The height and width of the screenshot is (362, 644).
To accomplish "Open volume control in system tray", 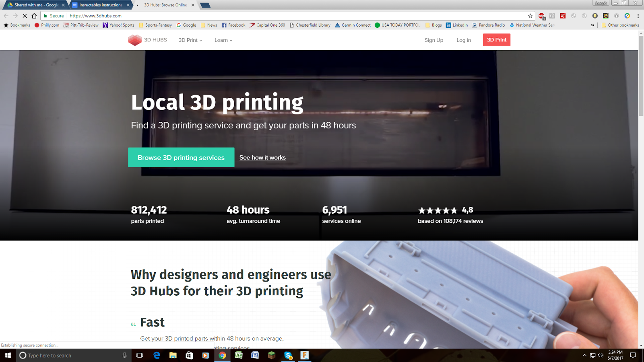I will pyautogui.click(x=601, y=355).
